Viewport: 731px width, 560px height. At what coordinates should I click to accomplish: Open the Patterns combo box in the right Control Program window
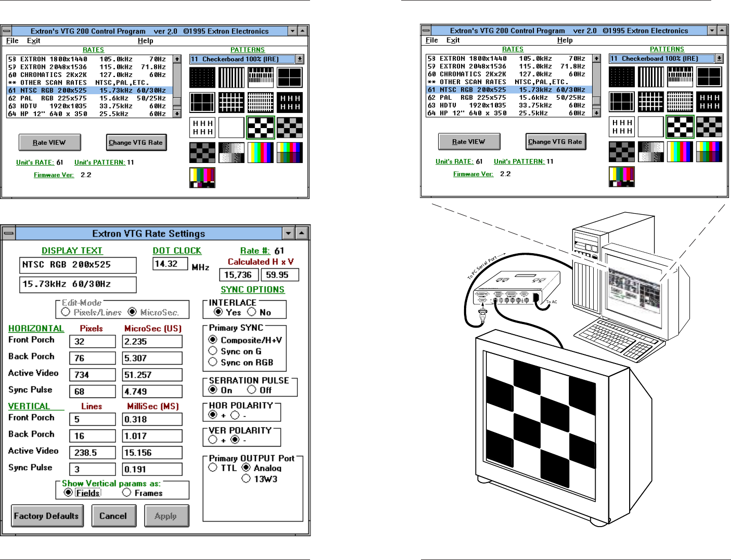point(719,59)
